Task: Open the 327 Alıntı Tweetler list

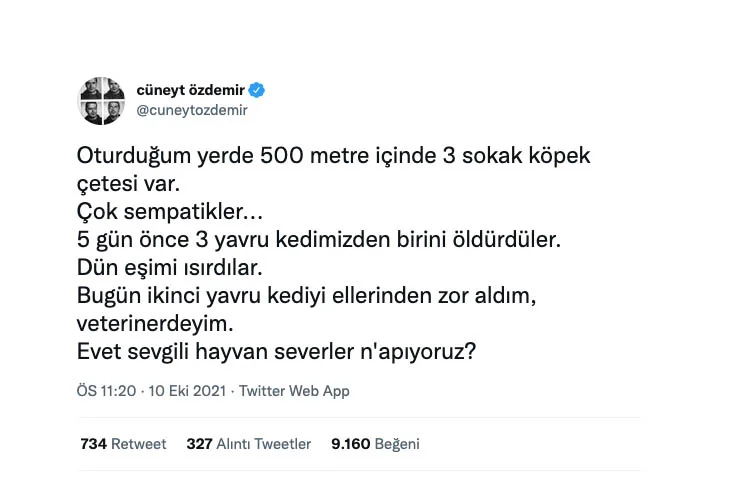Action: [x=249, y=444]
